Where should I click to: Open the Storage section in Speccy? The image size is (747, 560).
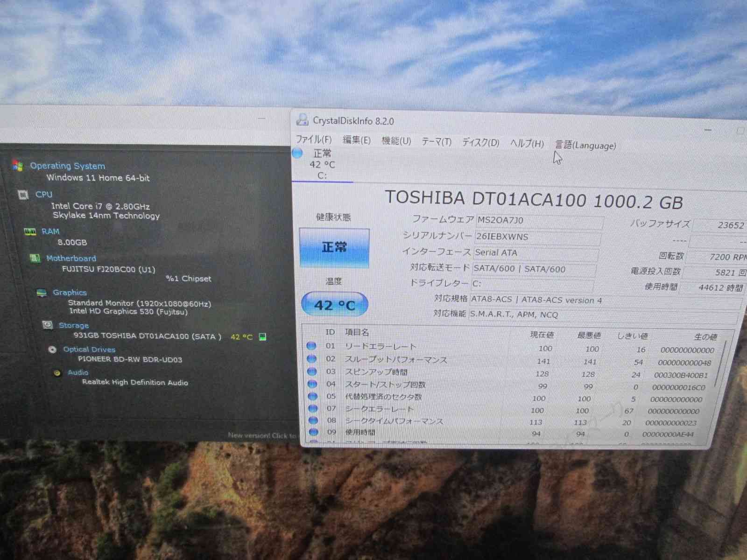click(73, 325)
